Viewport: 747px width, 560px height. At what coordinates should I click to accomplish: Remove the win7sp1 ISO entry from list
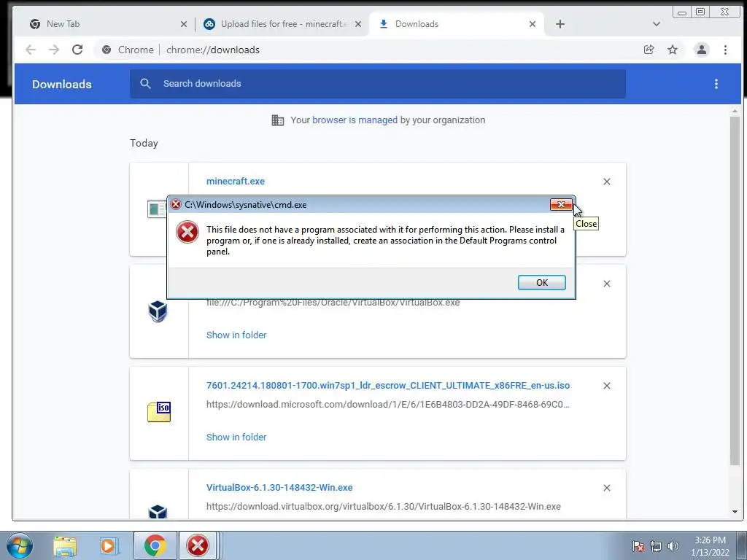click(606, 386)
